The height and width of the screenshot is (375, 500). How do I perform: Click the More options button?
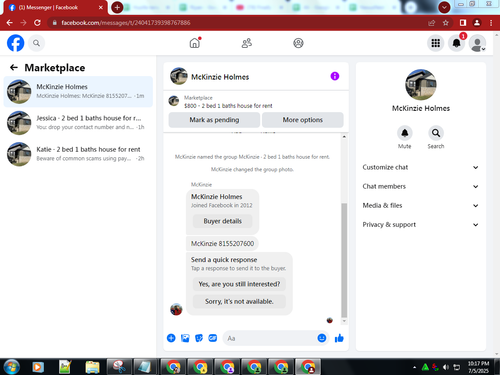303,120
